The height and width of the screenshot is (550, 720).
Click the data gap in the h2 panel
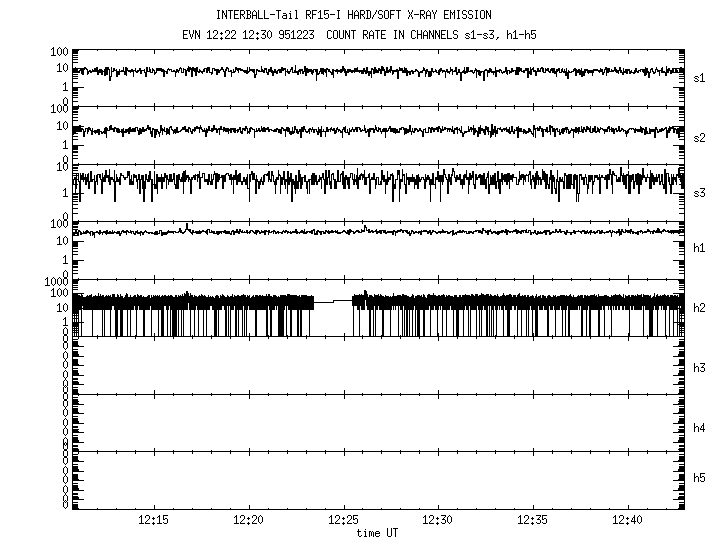pos(333,315)
